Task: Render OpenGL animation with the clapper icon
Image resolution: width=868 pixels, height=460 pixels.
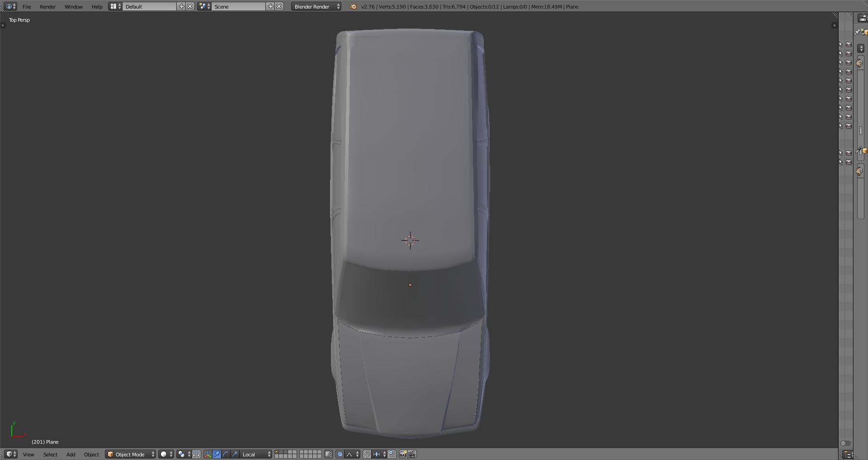Action: click(412, 454)
